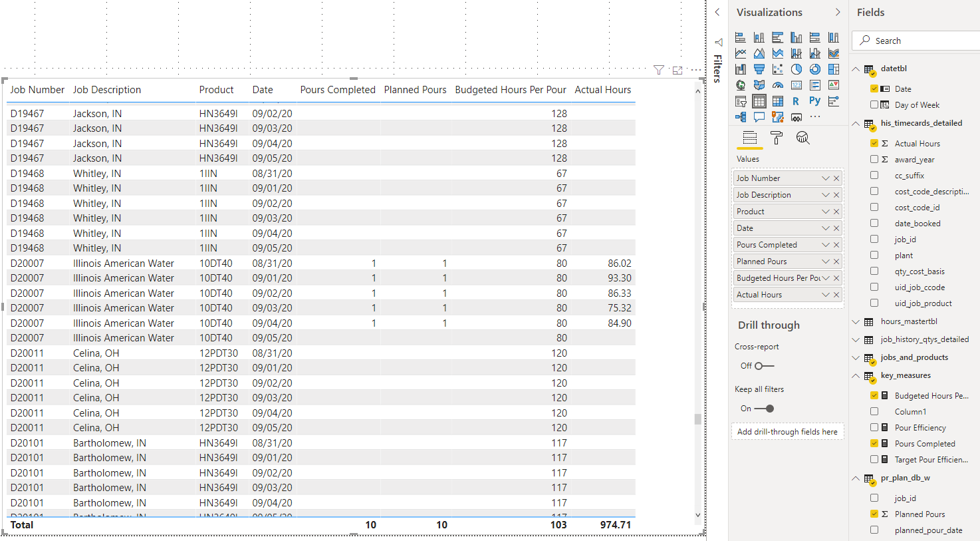Select the KPI visualization

(x=834, y=85)
